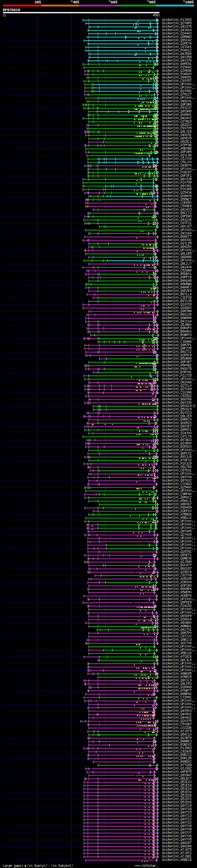Select the UniRef100_A5AVB2 hit label
The height and width of the screenshot is (868, 197).
[x=177, y=365]
